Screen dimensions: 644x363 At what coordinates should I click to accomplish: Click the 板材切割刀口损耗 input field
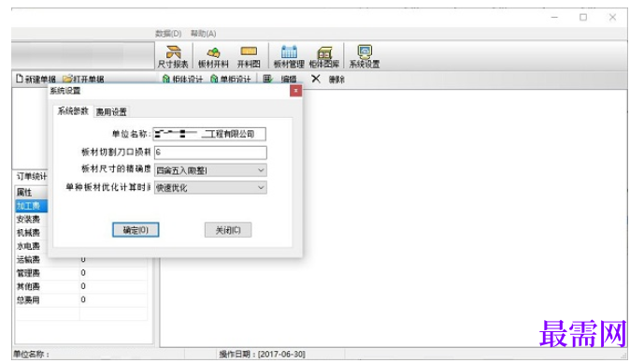[x=210, y=152]
